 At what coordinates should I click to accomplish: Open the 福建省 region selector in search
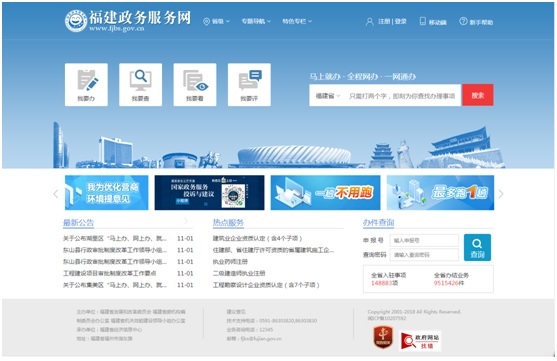click(328, 96)
